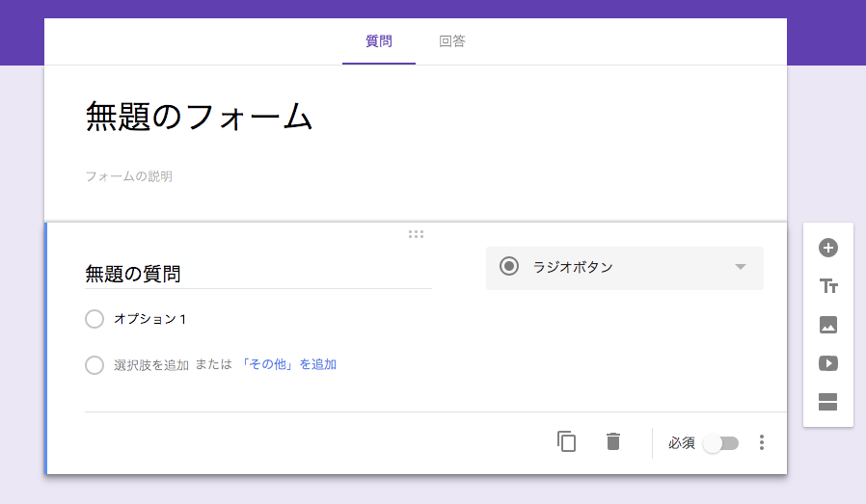The height and width of the screenshot is (504, 866).
Task: Insert an image using the picture icon
Action: tap(827, 325)
